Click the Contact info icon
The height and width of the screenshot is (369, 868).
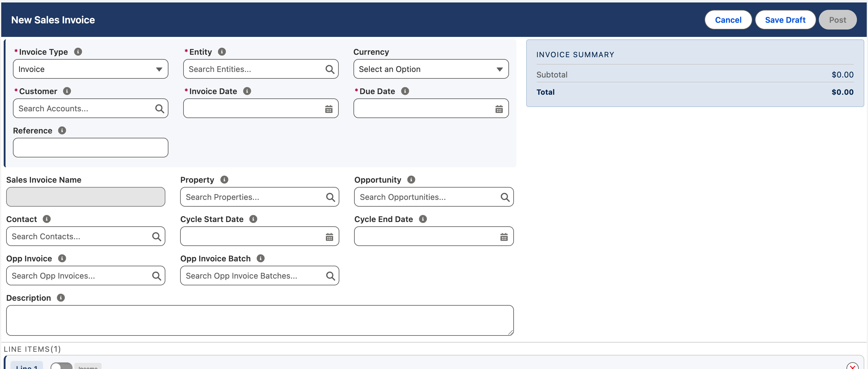click(47, 219)
